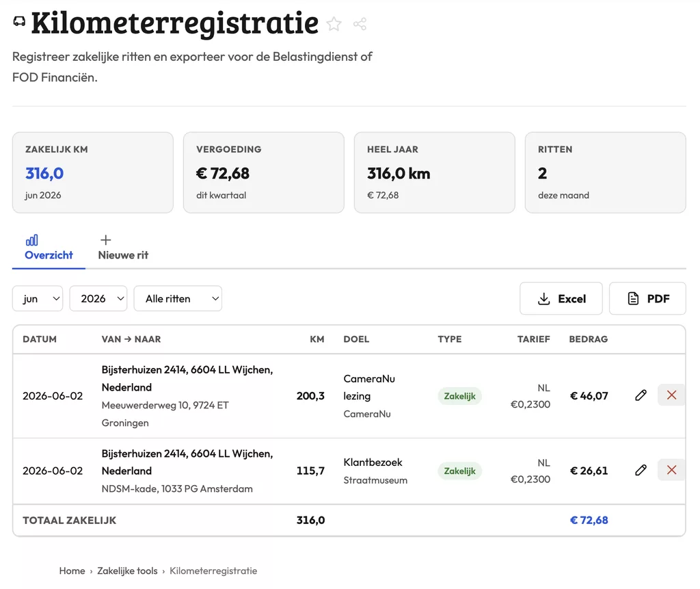
Task: Export trips via the PDF button
Action: click(647, 298)
